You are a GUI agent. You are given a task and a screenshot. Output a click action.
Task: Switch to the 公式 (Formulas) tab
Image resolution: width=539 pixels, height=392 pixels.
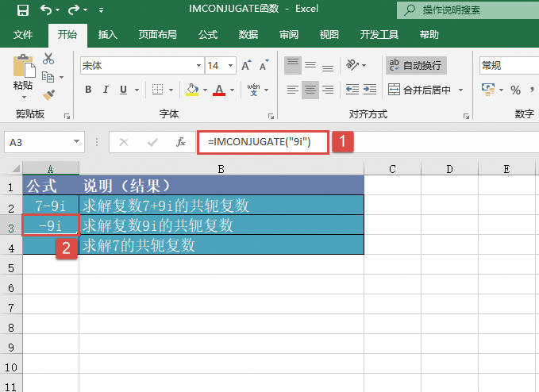click(x=208, y=35)
